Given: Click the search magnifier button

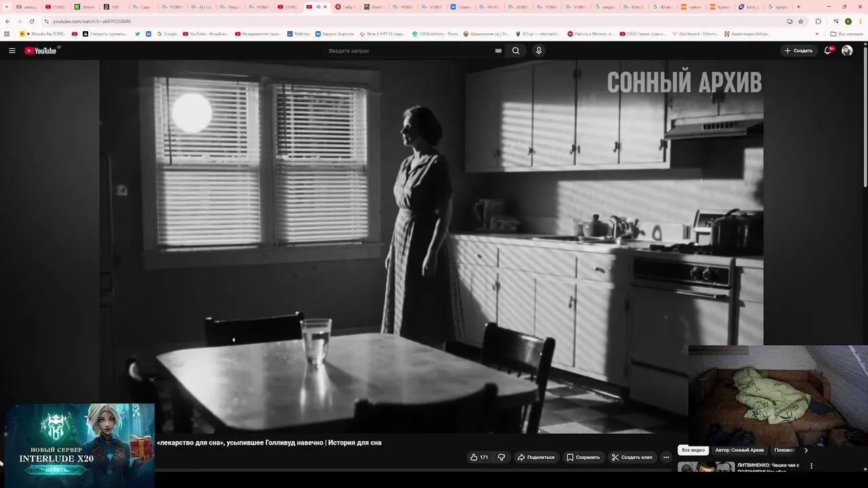Looking at the screenshot, I should [x=516, y=51].
